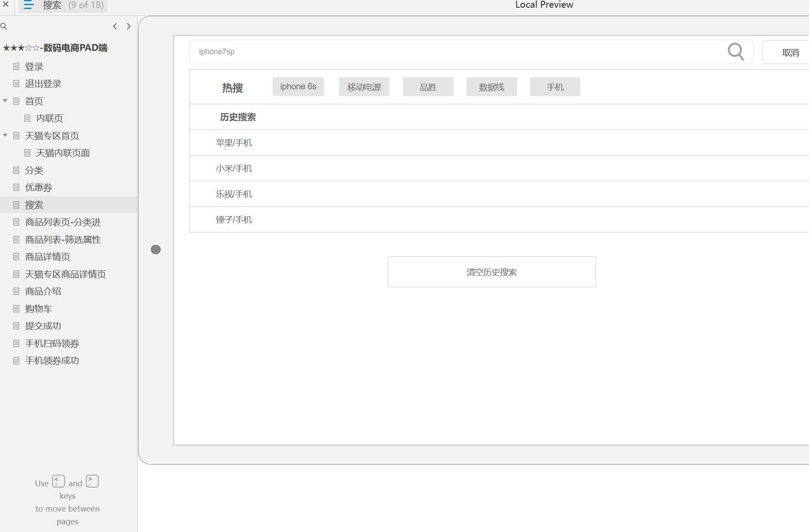Click the page icon beside 登录

click(x=16, y=67)
